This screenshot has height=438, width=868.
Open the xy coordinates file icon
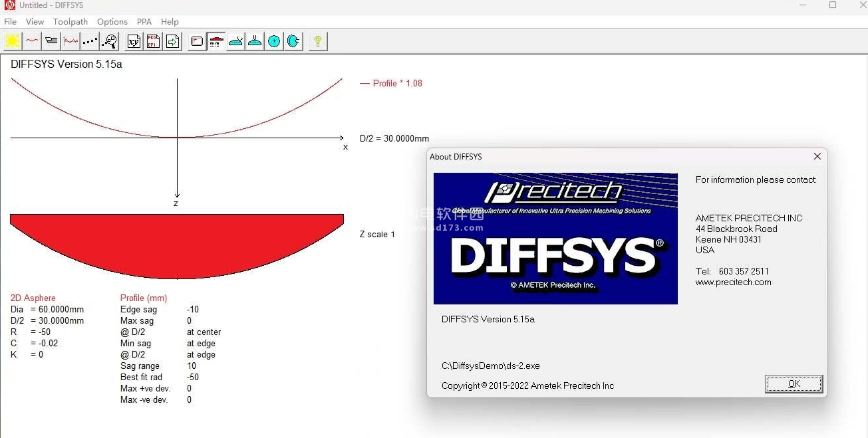click(134, 41)
